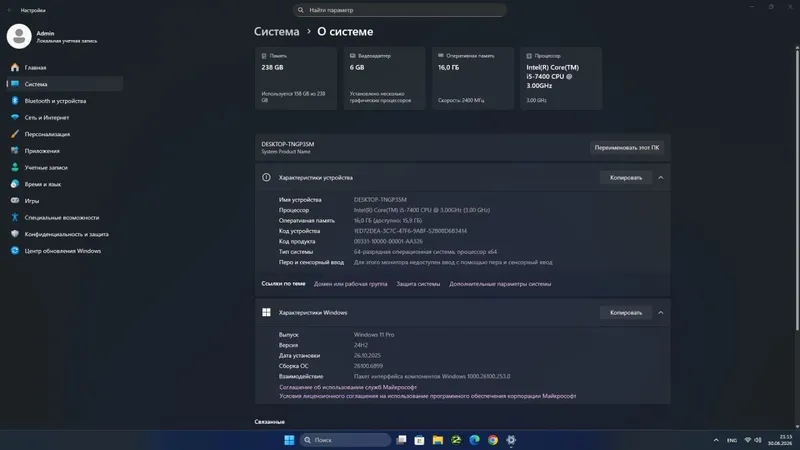The image size is (800, 450).
Task: Click the vertical scrollbar of the settings page
Action: 797,189
